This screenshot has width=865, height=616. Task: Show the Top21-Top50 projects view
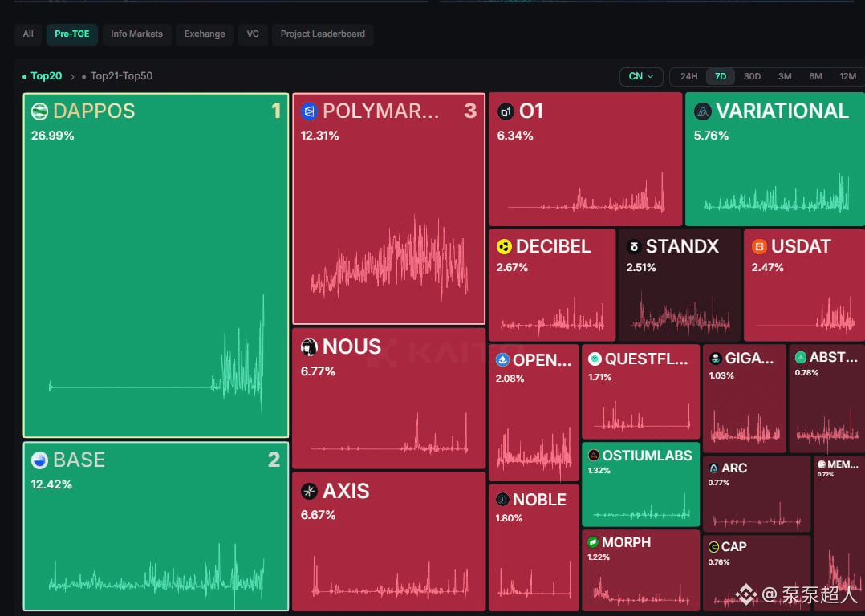pyautogui.click(x=117, y=76)
